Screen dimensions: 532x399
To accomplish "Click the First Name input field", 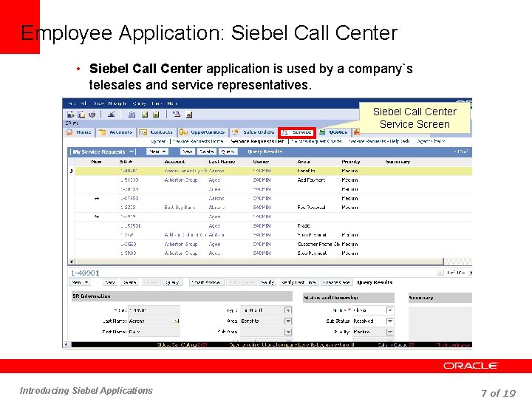I will 154,332.
